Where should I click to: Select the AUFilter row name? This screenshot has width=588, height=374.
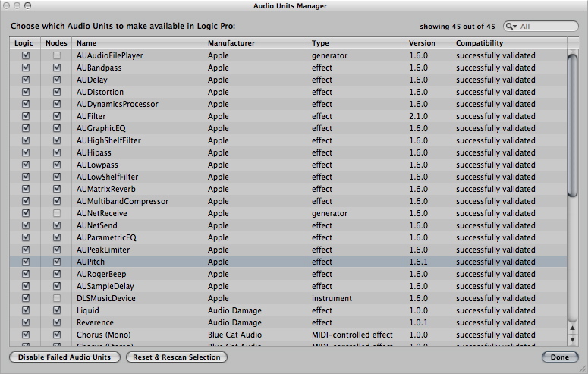[91, 116]
